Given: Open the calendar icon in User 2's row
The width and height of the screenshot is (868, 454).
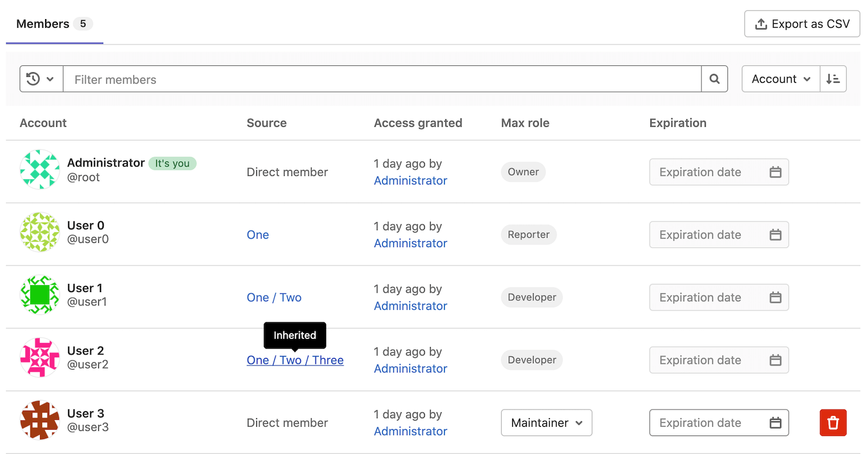Looking at the screenshot, I should pyautogui.click(x=775, y=360).
